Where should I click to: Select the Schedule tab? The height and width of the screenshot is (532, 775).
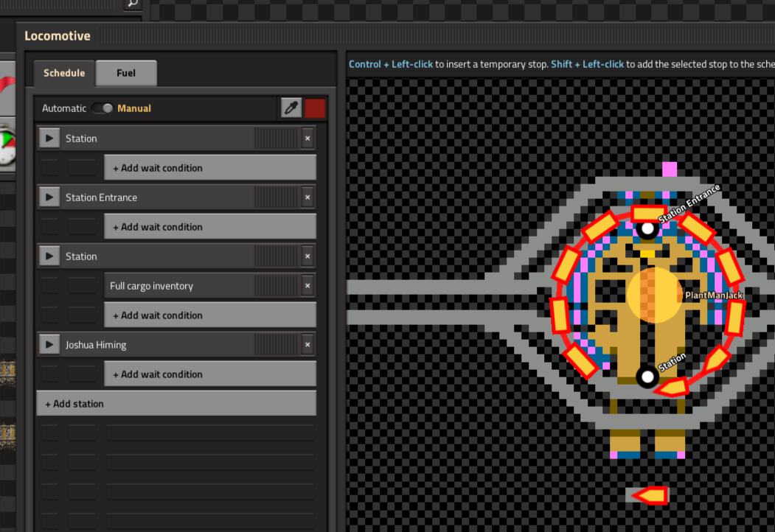pyautogui.click(x=64, y=73)
